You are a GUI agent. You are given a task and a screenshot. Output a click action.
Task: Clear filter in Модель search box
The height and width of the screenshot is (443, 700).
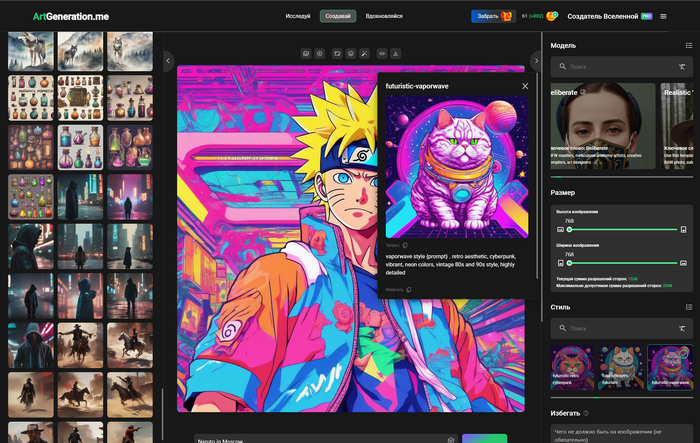(683, 66)
